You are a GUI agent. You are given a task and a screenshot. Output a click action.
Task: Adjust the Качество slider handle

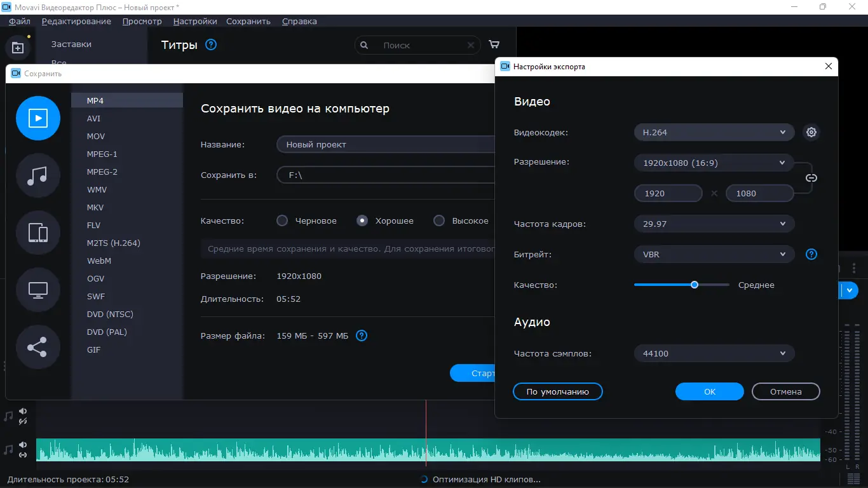(695, 285)
